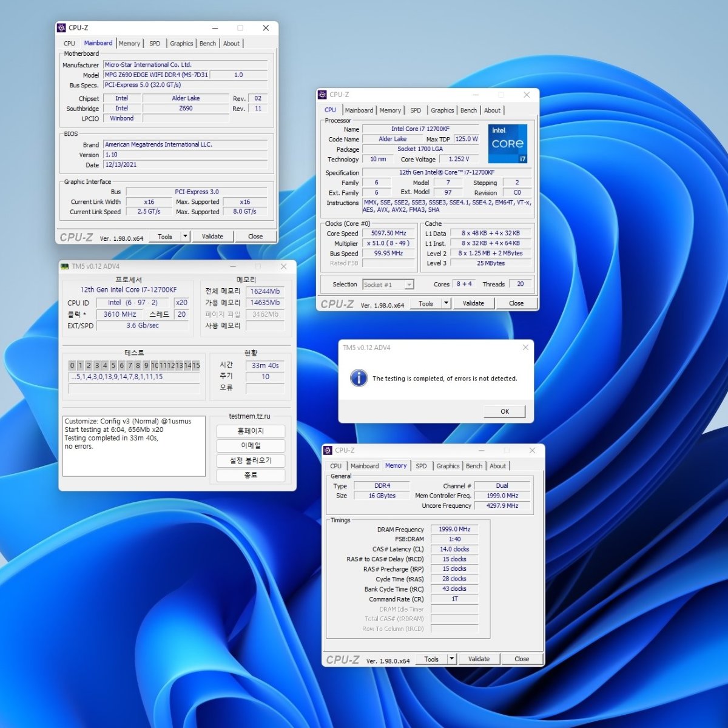Switch to the Mainboard tab in the Processor window
The image size is (728, 728).
[x=359, y=110]
